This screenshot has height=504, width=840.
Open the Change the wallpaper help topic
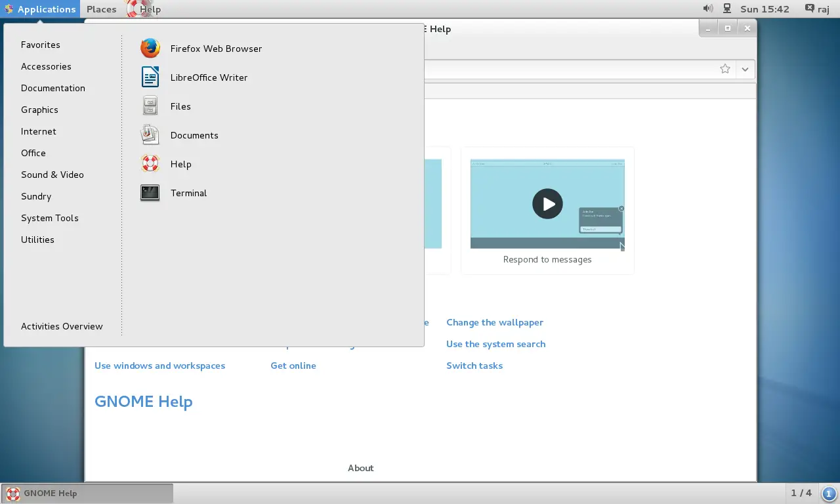coord(495,322)
